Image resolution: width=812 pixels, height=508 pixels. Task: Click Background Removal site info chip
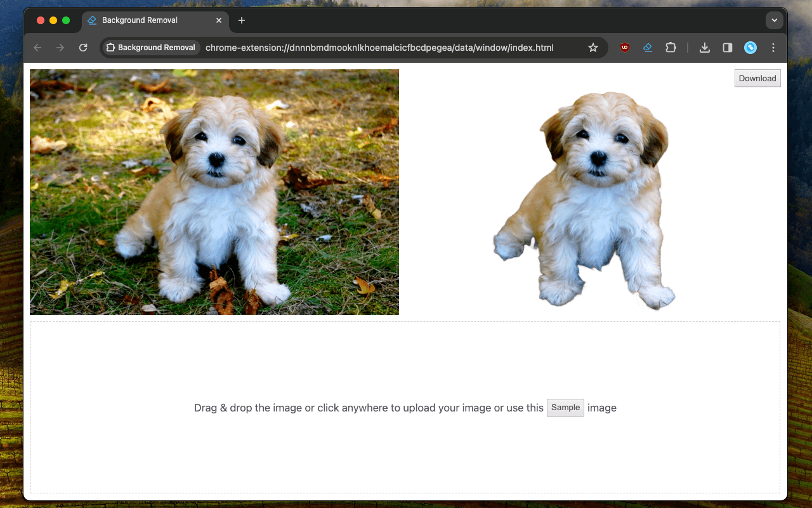point(151,48)
